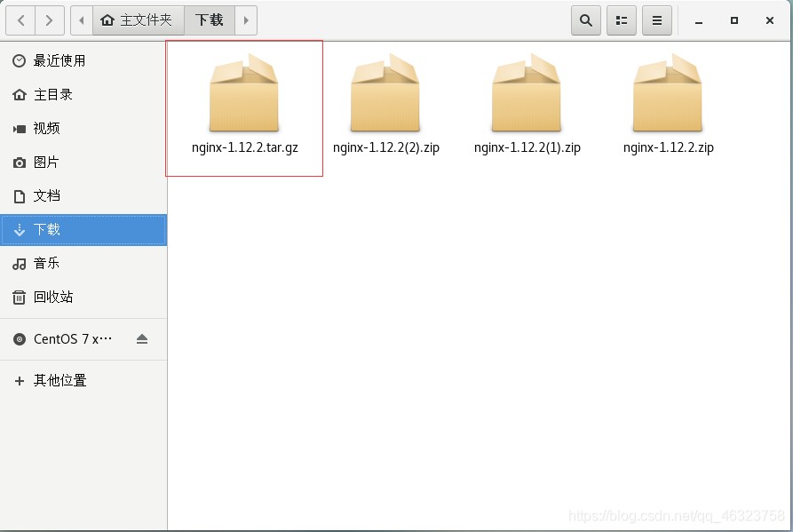
Task: Select the nginx-1.12.2(2).zip archive icon
Action: point(385,92)
